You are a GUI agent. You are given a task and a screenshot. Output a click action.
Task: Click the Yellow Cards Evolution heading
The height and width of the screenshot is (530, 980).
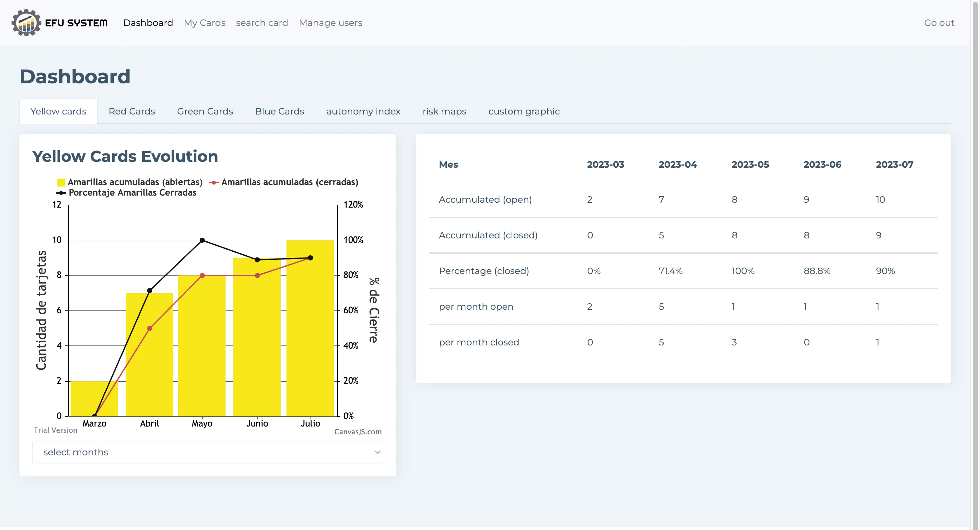coord(125,156)
